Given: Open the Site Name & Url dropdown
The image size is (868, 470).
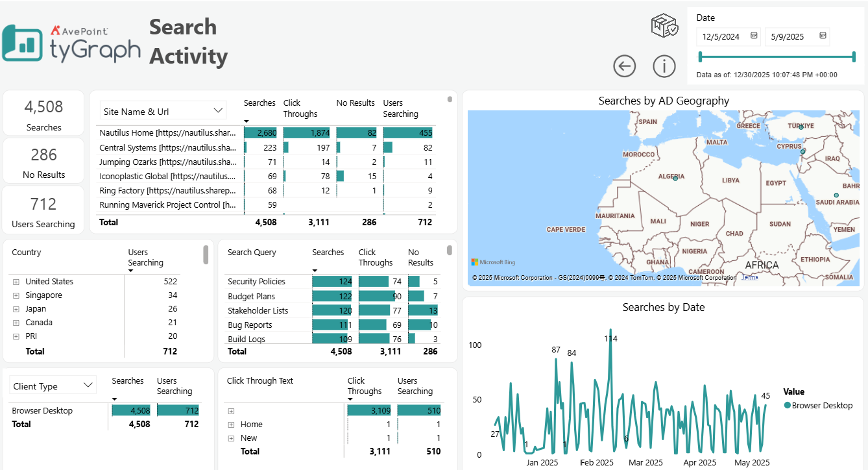Looking at the screenshot, I should tap(162, 110).
